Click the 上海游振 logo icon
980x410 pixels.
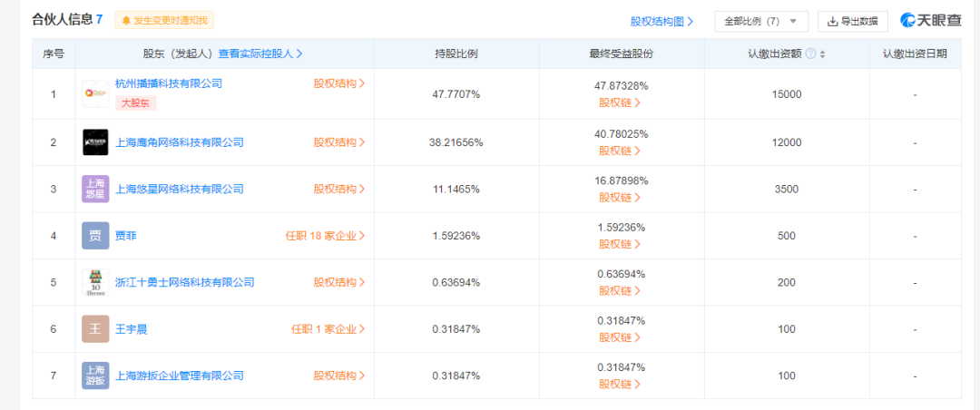[x=95, y=376]
